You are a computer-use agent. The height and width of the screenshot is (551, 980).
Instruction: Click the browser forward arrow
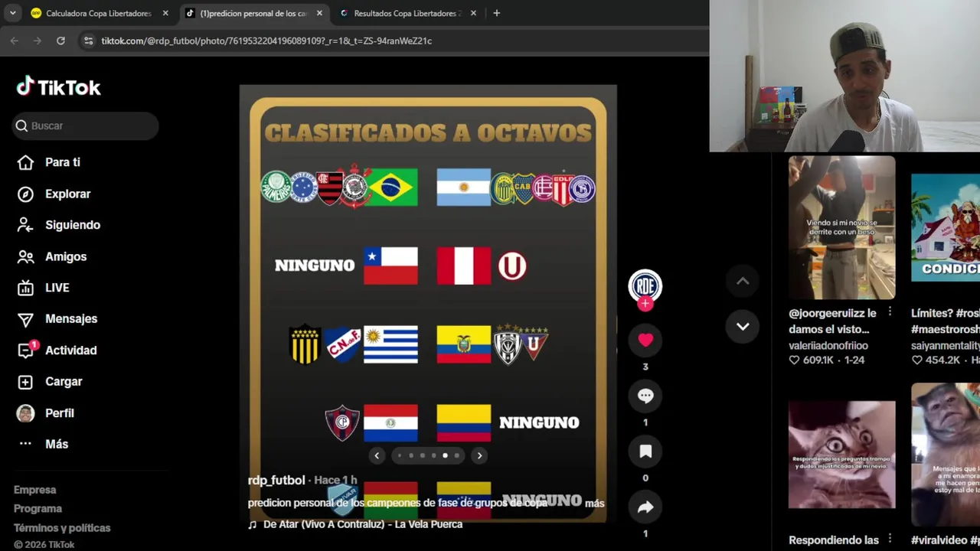pyautogui.click(x=38, y=41)
